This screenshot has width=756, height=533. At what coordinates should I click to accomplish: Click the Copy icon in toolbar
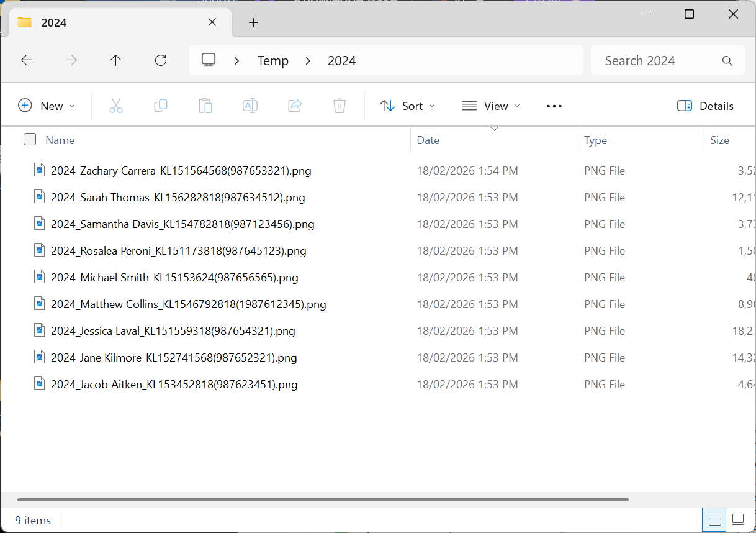(x=161, y=106)
